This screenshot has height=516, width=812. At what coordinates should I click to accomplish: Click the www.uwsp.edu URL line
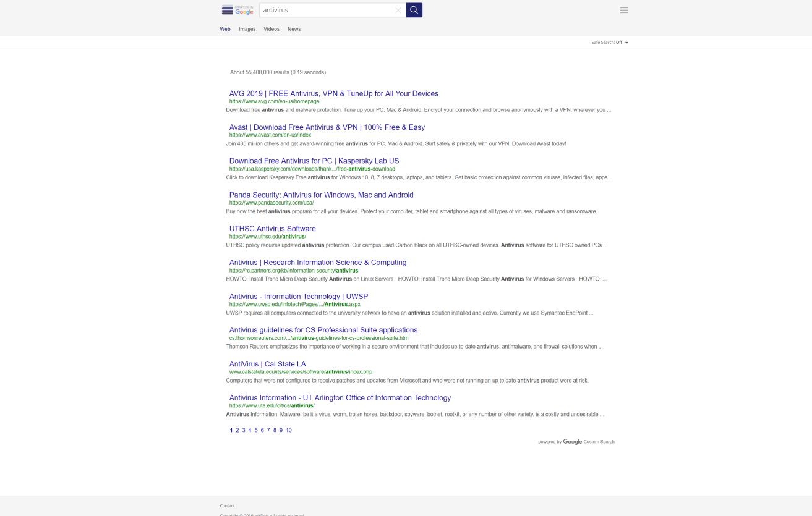[x=295, y=304]
